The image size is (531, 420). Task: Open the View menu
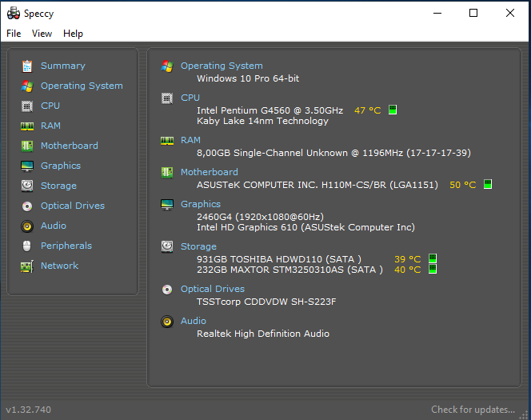[x=42, y=34]
